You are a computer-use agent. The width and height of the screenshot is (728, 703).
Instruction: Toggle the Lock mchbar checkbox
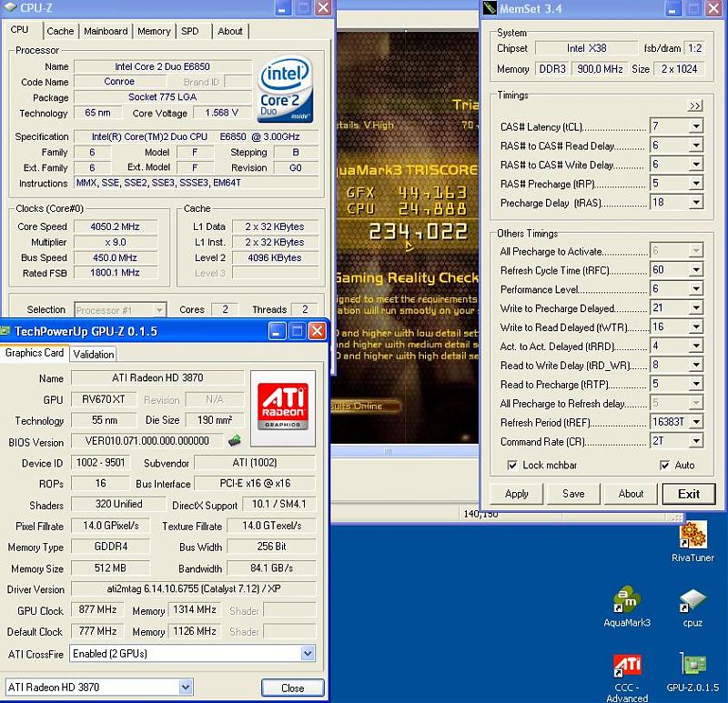click(512, 465)
